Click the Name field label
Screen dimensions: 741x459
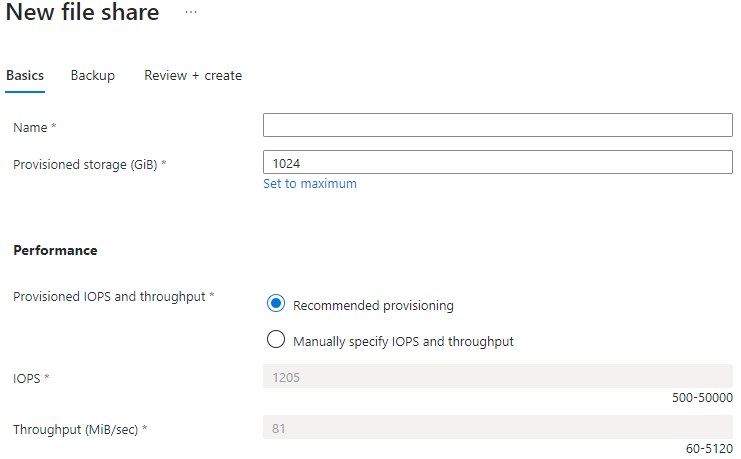tap(31, 128)
